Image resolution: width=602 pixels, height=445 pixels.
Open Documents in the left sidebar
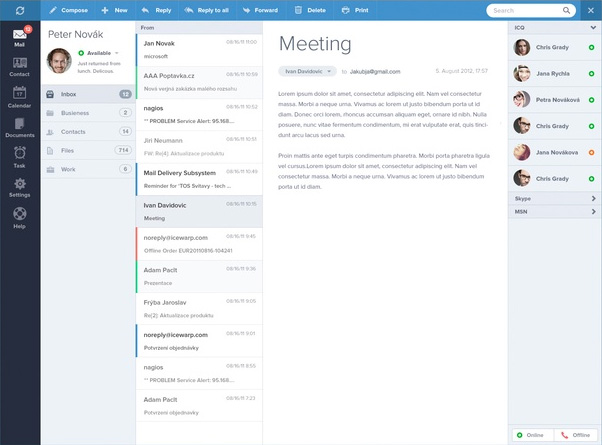(19, 127)
